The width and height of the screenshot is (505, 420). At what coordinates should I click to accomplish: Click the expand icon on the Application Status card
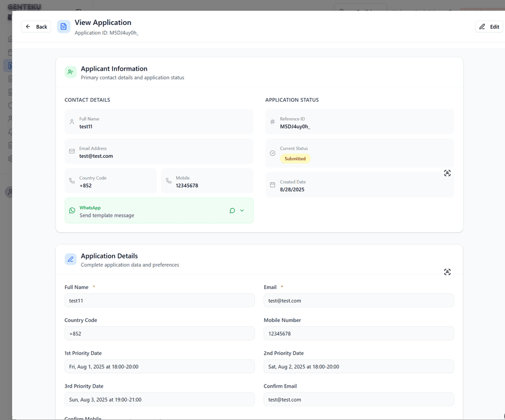pos(447,173)
